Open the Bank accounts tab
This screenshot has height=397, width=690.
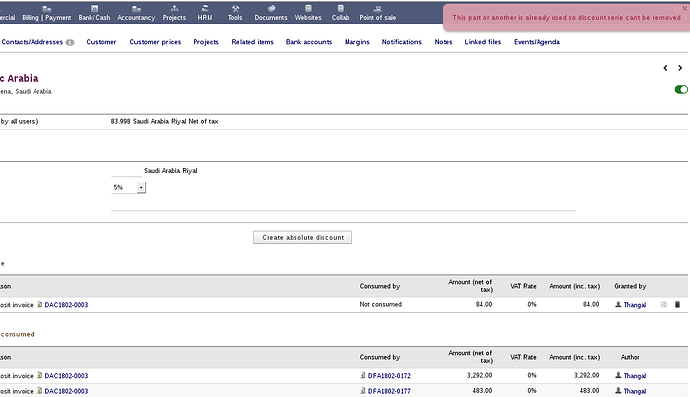pyautogui.click(x=309, y=42)
